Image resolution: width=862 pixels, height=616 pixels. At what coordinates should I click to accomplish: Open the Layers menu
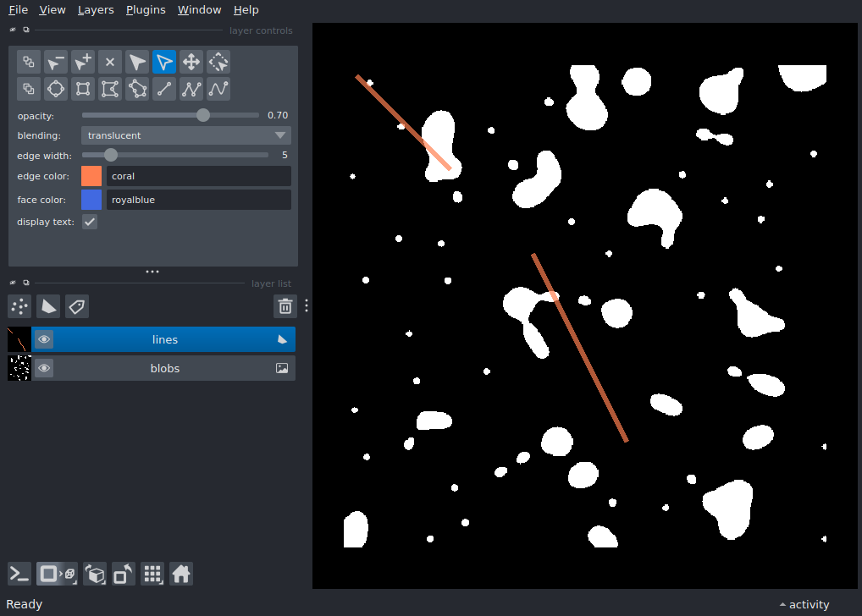tap(95, 9)
